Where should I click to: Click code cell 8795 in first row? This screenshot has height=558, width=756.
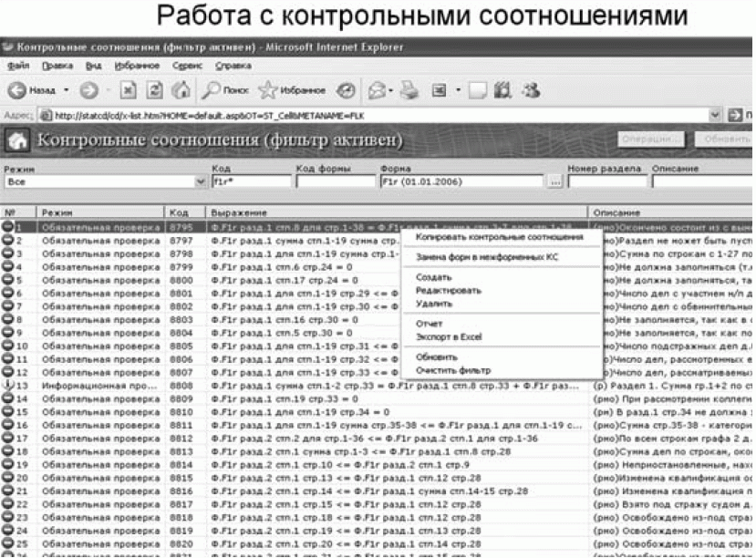pyautogui.click(x=181, y=227)
